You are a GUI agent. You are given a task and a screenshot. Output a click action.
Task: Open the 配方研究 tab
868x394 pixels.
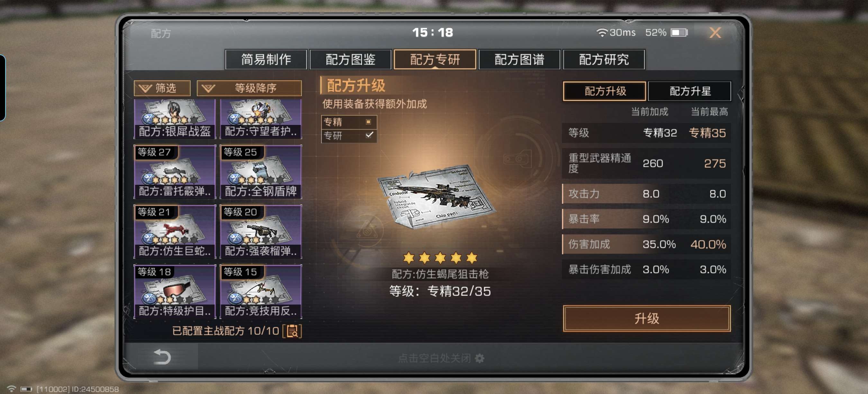point(603,60)
